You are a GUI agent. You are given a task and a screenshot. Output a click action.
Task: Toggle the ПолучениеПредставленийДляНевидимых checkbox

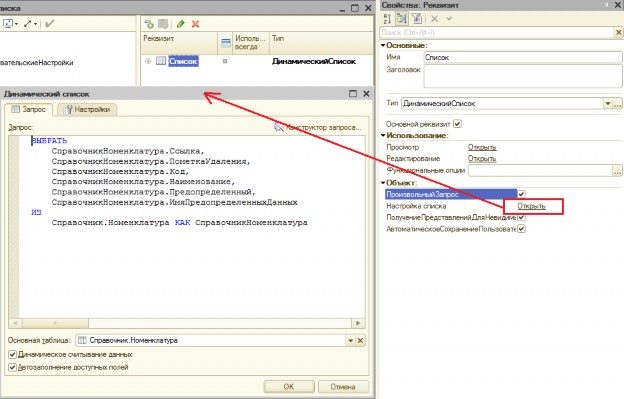[521, 217]
